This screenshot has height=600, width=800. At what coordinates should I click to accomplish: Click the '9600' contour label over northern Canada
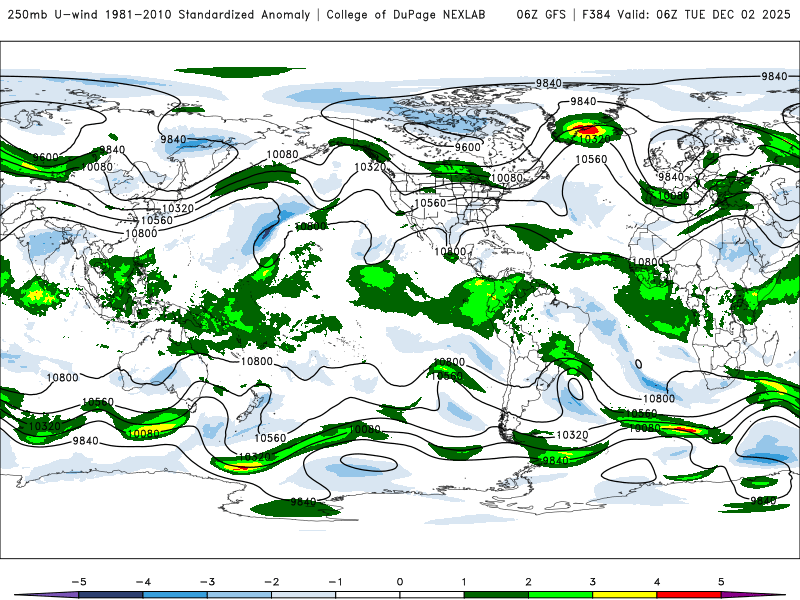(468, 147)
